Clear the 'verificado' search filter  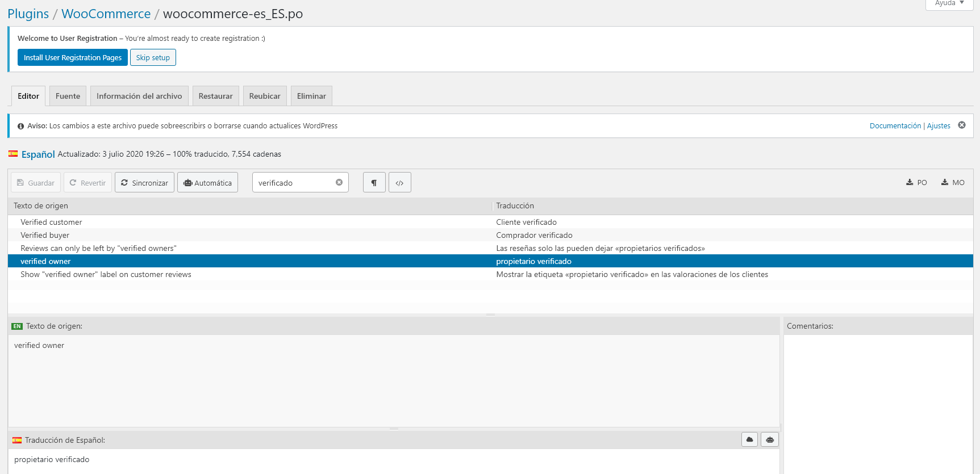tap(339, 182)
